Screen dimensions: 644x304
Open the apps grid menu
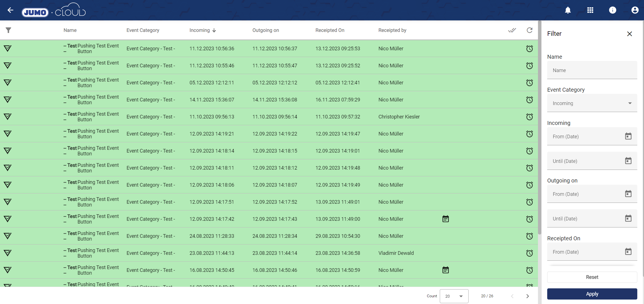pos(590,10)
